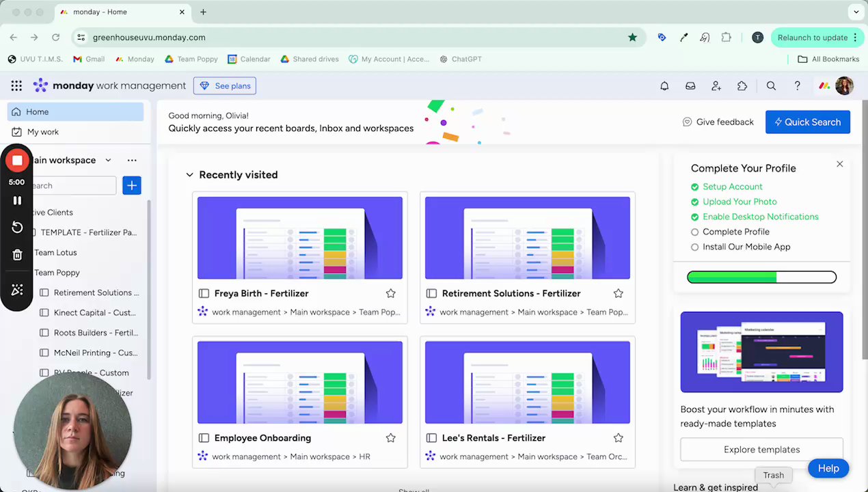Screen dimensions: 868x492
Task: Open the notifications bell
Action: click(x=664, y=86)
